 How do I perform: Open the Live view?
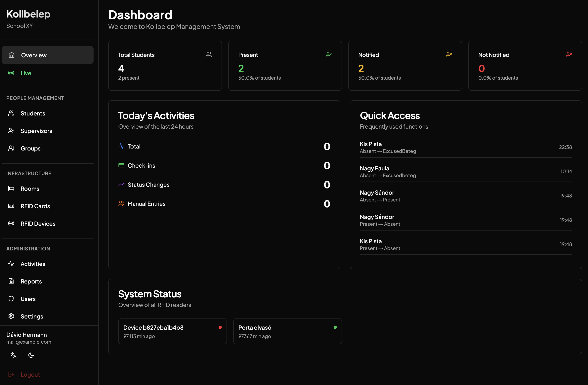pos(26,73)
